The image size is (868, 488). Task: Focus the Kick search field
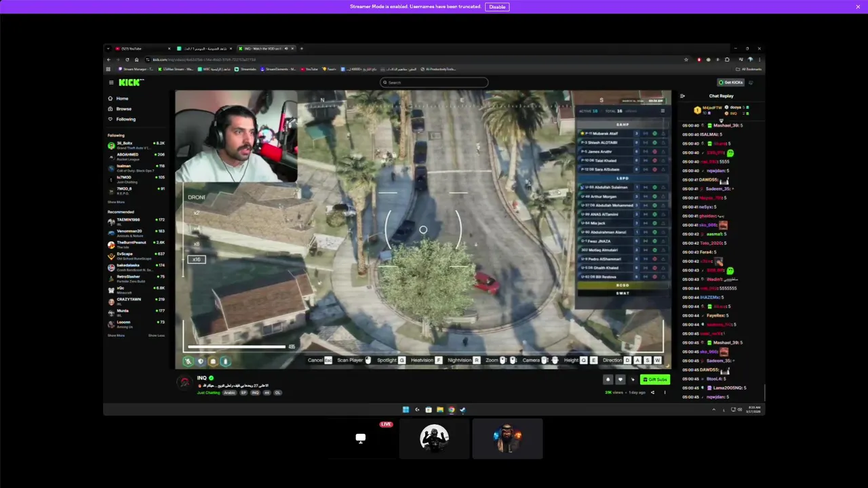click(434, 83)
